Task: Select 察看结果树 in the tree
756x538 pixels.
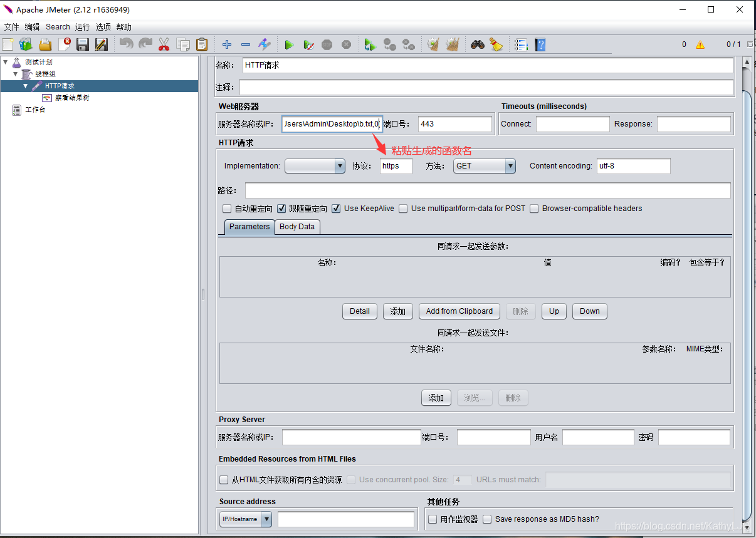Action: tap(72, 98)
